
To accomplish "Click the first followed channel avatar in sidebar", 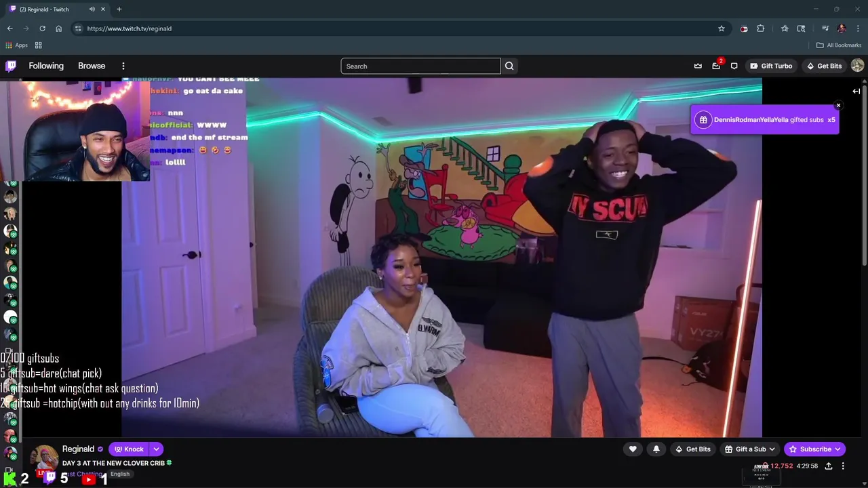I will pyautogui.click(x=10, y=197).
